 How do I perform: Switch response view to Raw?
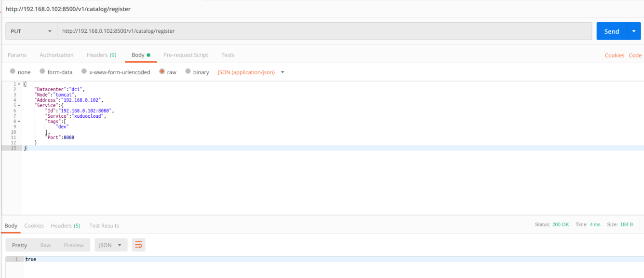45,245
